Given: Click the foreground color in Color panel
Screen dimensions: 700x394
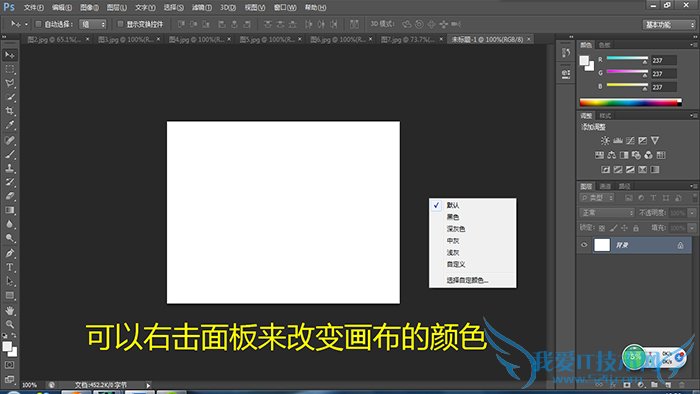Looking at the screenshot, I should click(x=584, y=60).
